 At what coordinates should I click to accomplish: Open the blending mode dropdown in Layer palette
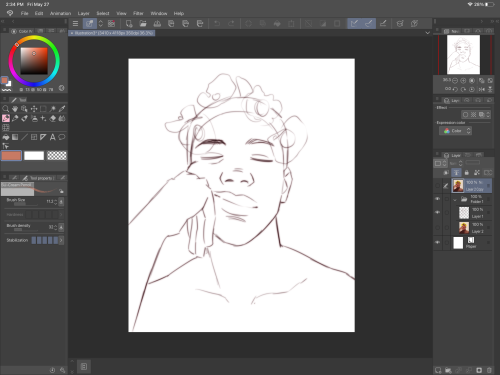pyautogui.click(x=456, y=163)
